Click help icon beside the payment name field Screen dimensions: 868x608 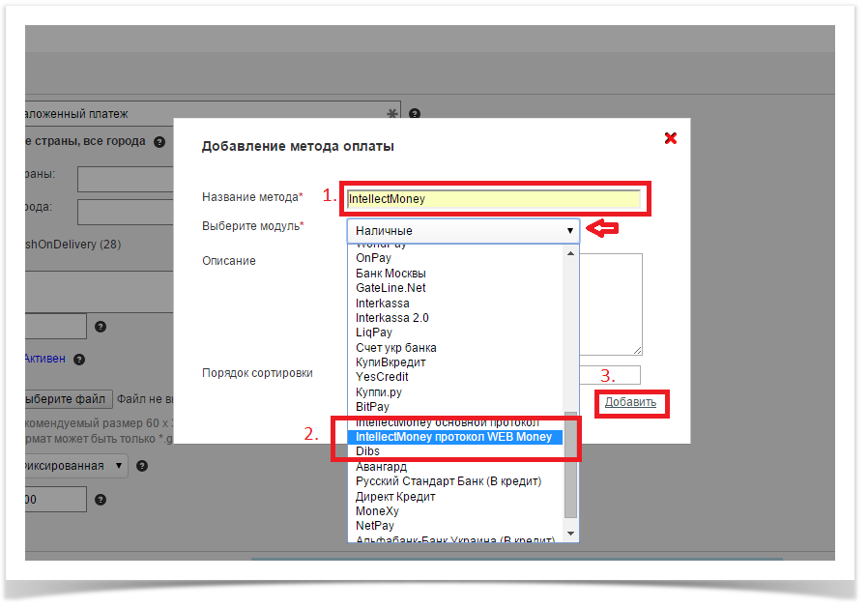[x=415, y=114]
